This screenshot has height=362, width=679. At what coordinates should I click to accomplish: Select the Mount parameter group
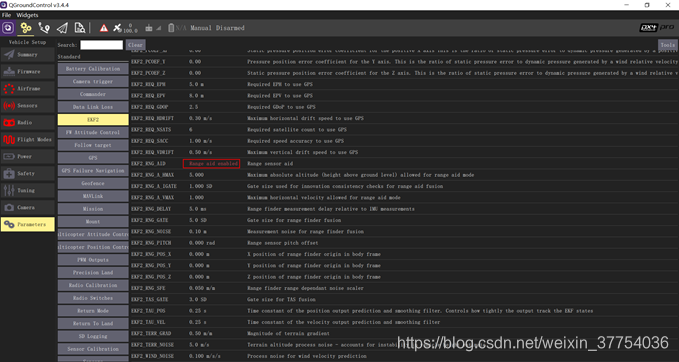pos(93,222)
